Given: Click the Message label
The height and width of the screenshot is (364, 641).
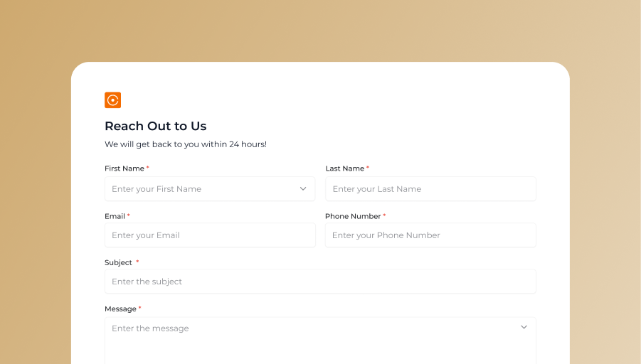Looking at the screenshot, I should [x=120, y=309].
